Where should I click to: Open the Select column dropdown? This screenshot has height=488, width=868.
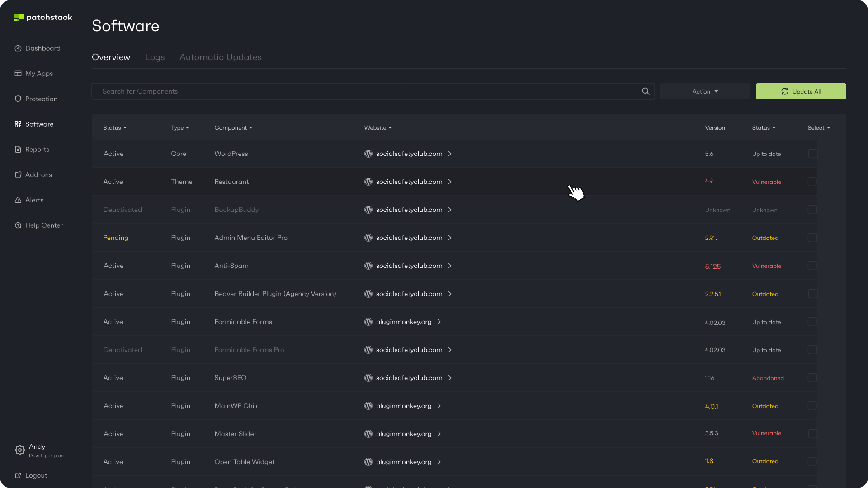point(819,128)
